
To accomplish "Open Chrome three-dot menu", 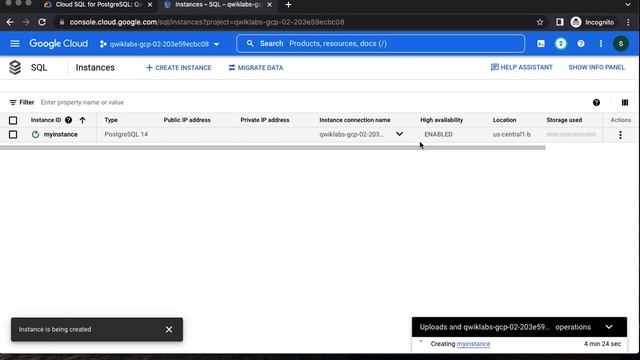I will [x=629, y=22].
